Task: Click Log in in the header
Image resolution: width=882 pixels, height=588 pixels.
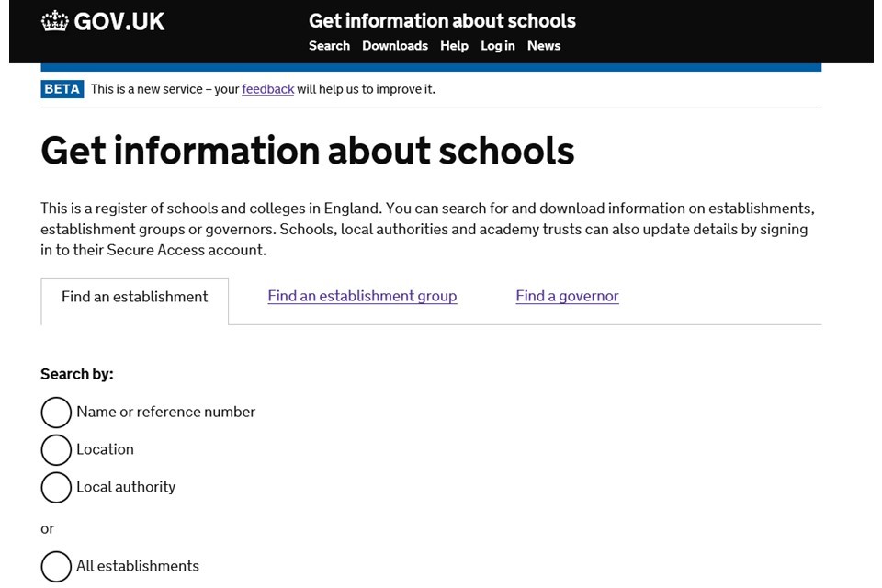Action: tap(497, 46)
